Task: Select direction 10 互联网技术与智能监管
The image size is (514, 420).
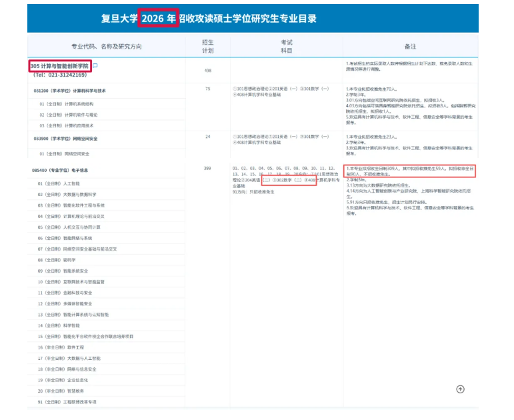Action: click(71, 282)
